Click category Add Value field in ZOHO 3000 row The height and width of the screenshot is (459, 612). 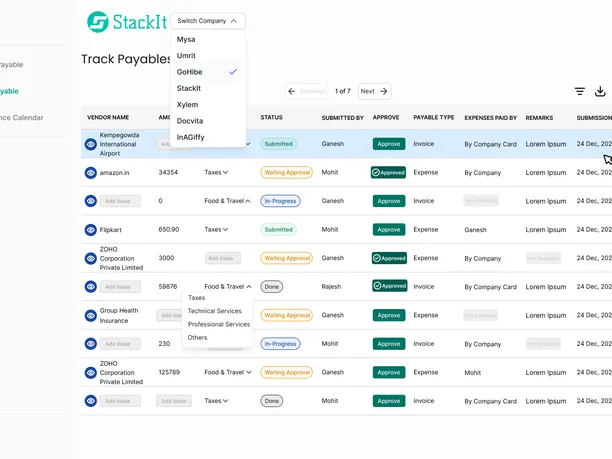(x=223, y=258)
